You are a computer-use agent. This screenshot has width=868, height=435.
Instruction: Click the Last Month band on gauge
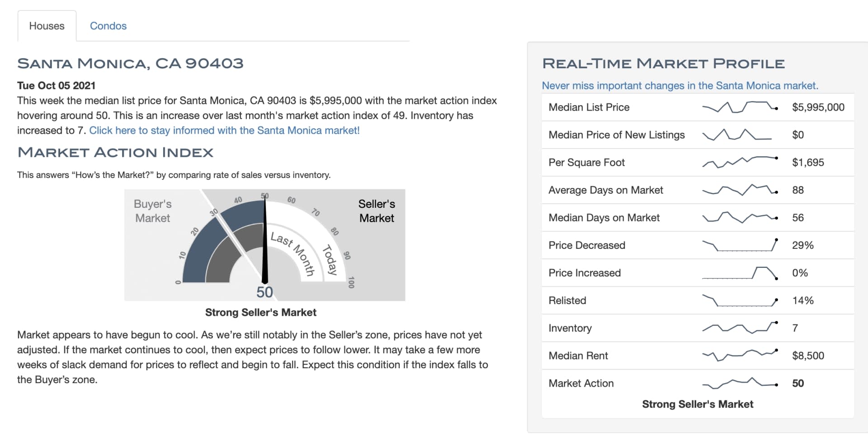[293, 253]
